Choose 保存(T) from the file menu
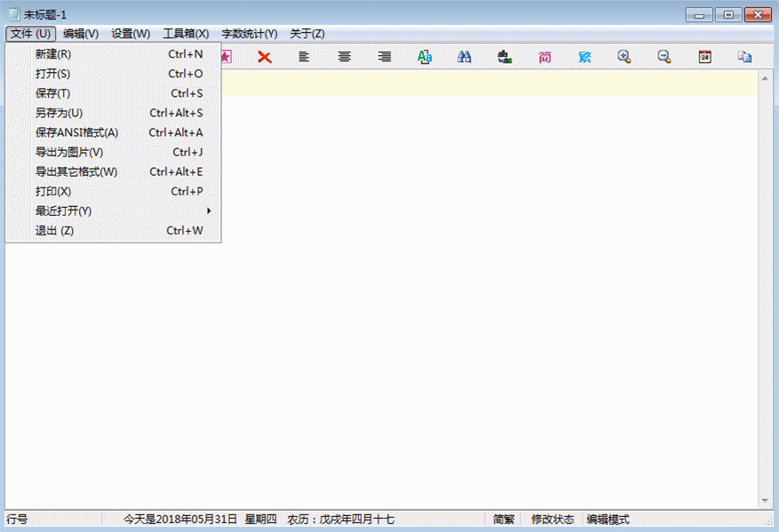Viewport: 779px width, 532px height. (114, 93)
